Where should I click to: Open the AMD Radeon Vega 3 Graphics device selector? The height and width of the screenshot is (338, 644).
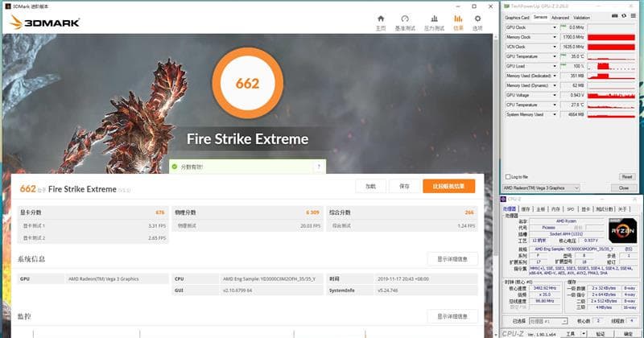[x=541, y=188]
